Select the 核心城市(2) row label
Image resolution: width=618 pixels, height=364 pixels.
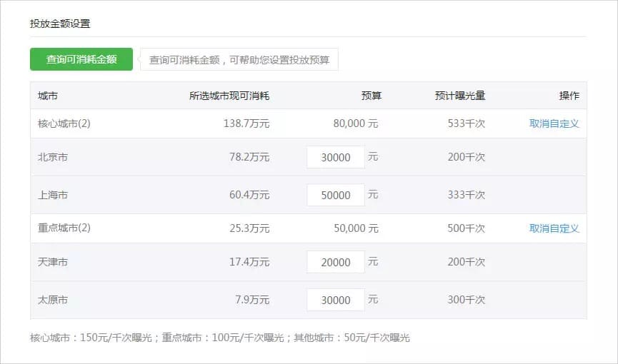click(x=64, y=123)
